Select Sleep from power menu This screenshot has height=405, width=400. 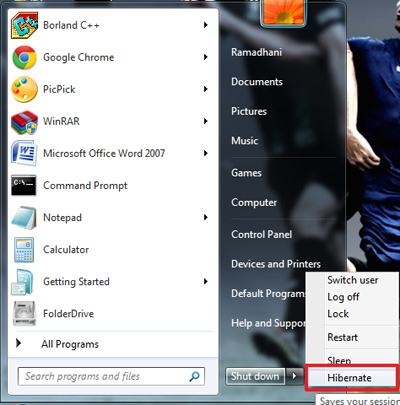[x=339, y=360]
